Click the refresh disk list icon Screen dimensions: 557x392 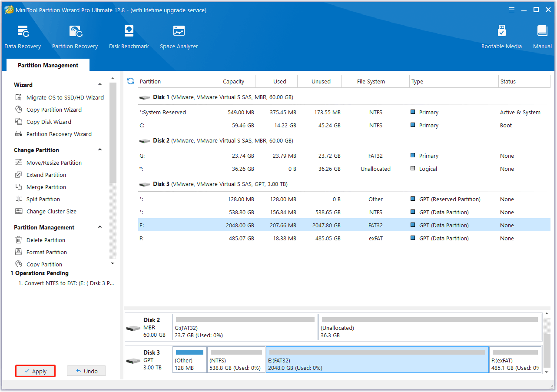130,81
